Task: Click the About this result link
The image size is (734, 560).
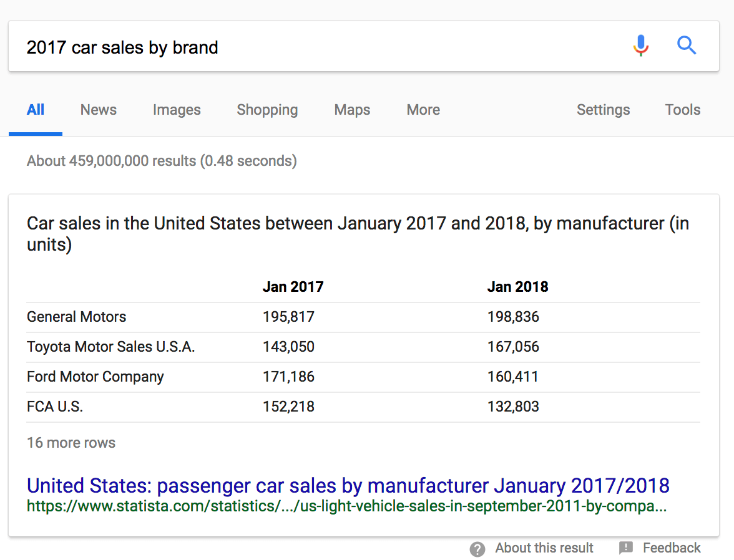Action: tap(544, 548)
